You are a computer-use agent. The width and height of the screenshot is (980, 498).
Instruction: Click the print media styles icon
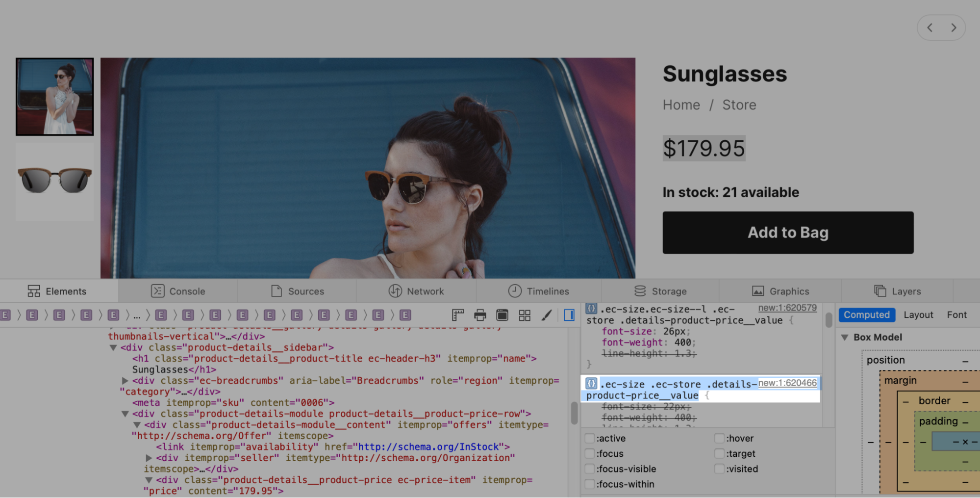[x=480, y=315]
